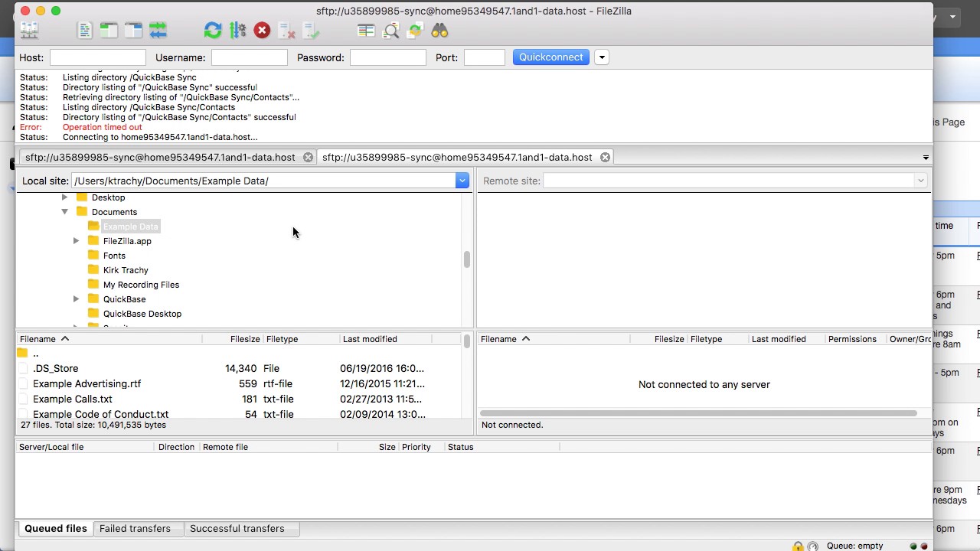Image resolution: width=980 pixels, height=551 pixels.
Task: Cancel current operation with red X icon
Action: point(262,31)
